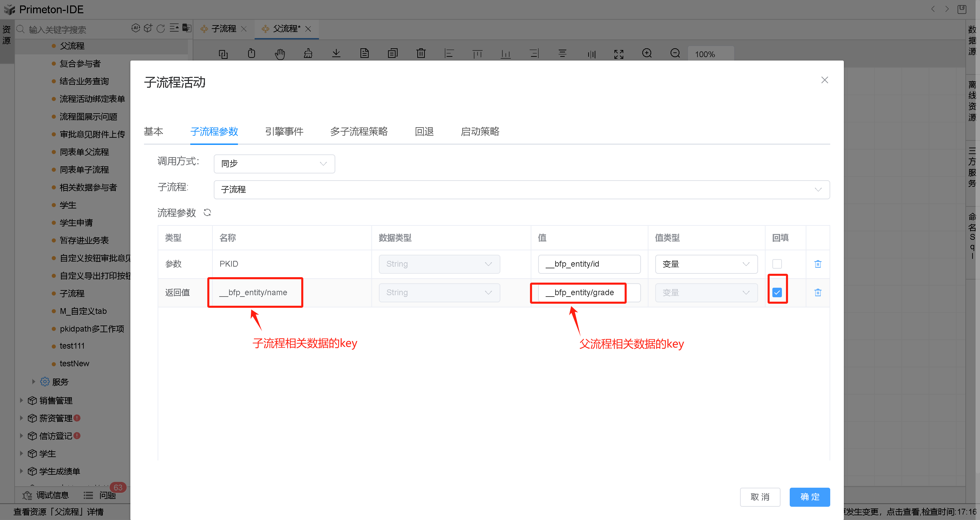Switch to the 启动策略 tab
The width and height of the screenshot is (980, 520).
479,132
